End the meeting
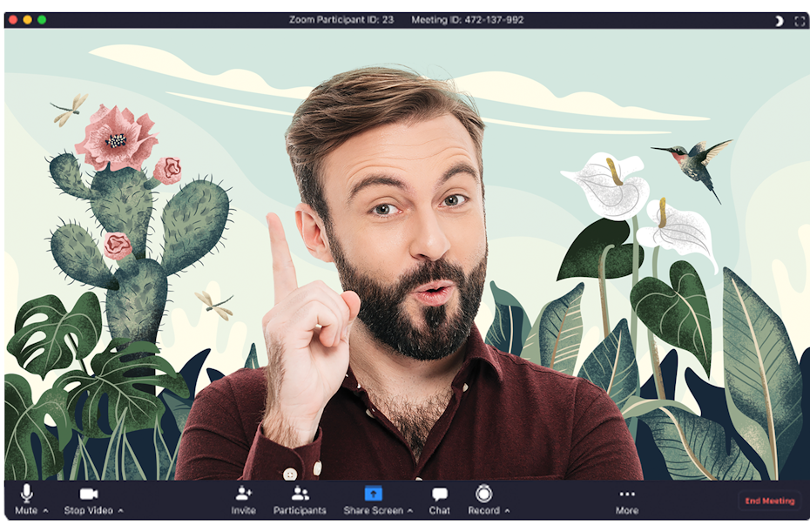 click(769, 501)
